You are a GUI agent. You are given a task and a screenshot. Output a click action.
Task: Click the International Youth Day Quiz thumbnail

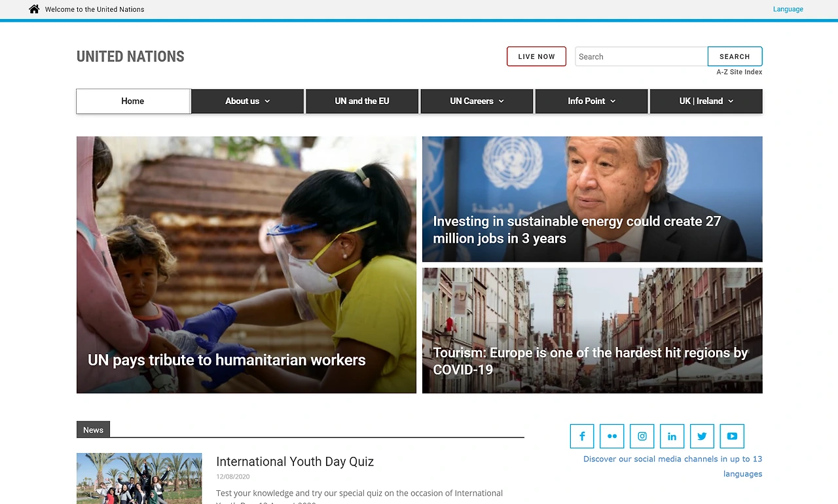click(139, 478)
